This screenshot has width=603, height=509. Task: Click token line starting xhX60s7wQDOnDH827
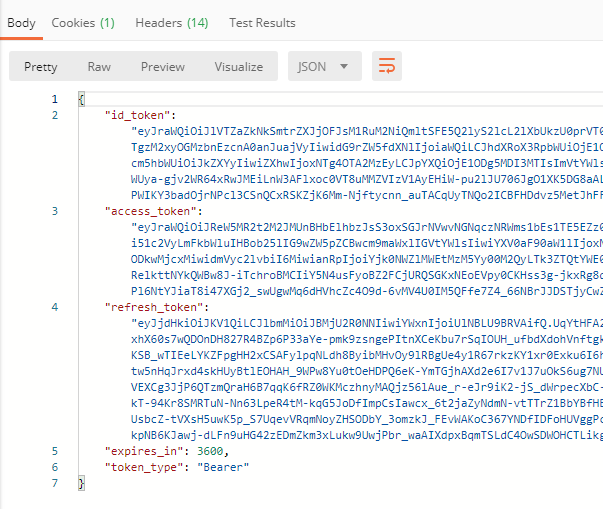point(367,339)
